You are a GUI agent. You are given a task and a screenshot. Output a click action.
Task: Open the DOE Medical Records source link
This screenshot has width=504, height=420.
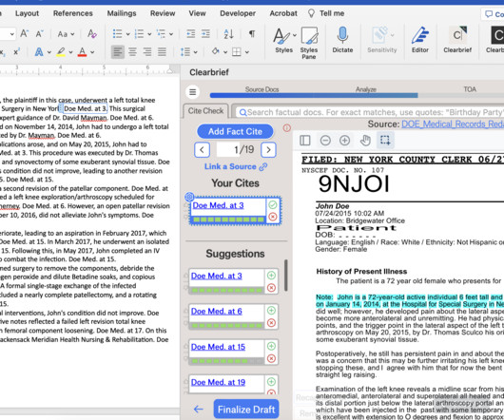(x=453, y=124)
